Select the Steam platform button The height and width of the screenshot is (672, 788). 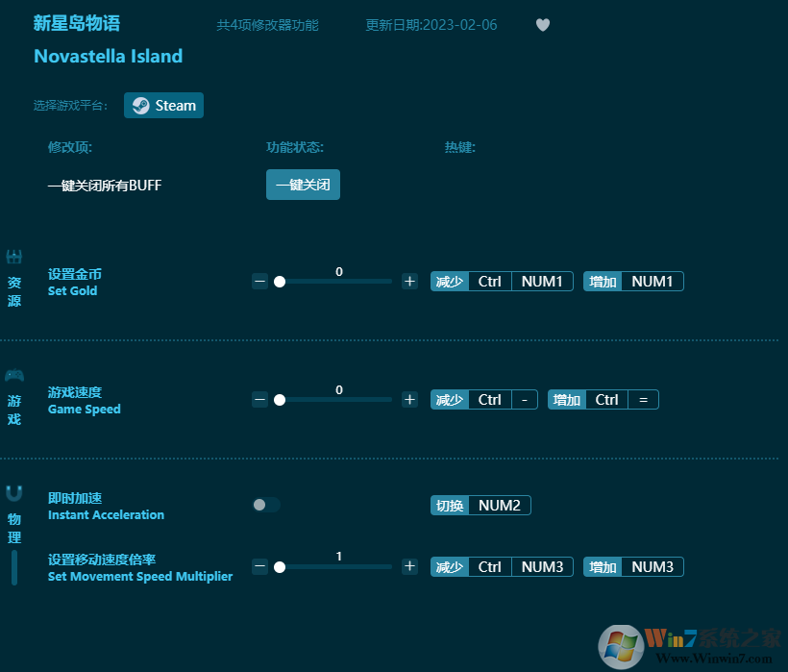click(x=163, y=106)
